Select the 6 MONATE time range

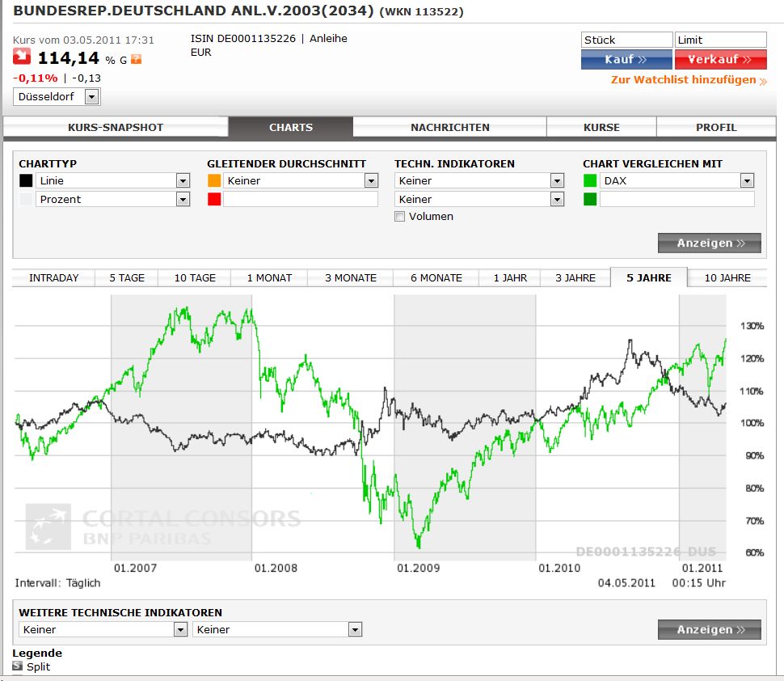(436, 277)
